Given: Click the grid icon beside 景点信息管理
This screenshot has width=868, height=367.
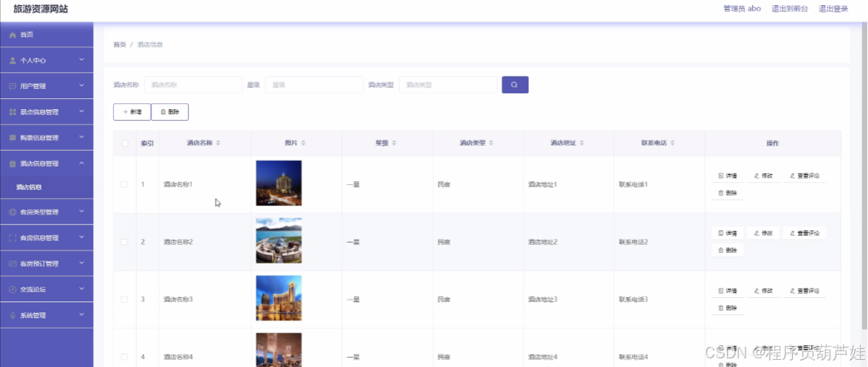Looking at the screenshot, I should (12, 112).
